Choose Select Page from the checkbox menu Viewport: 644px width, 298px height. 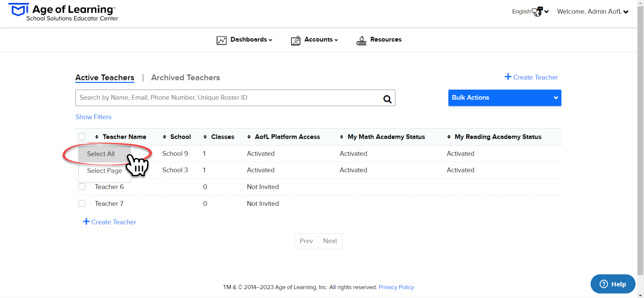pos(105,170)
